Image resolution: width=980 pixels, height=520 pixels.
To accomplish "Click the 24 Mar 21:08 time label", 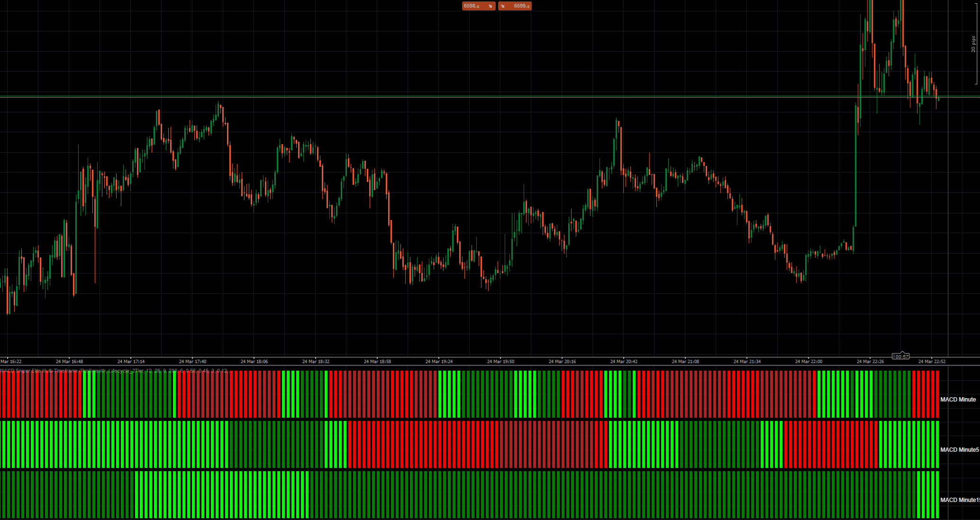I will coord(685,361).
